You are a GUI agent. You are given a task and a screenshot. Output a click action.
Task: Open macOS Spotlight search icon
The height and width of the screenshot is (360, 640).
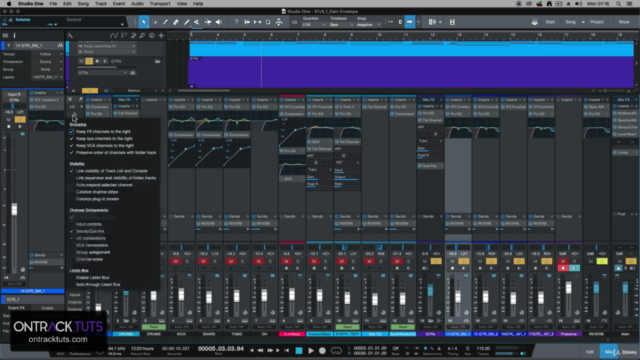[619, 4]
